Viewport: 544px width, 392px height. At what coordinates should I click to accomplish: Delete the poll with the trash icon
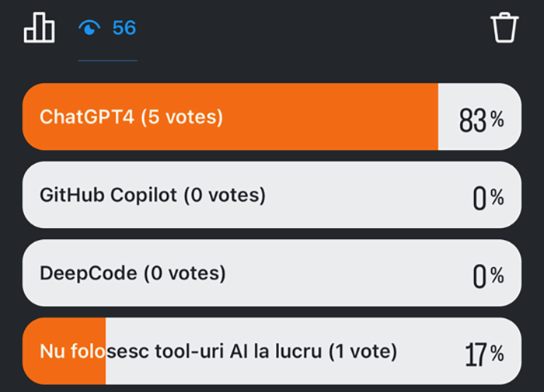pyautogui.click(x=504, y=29)
